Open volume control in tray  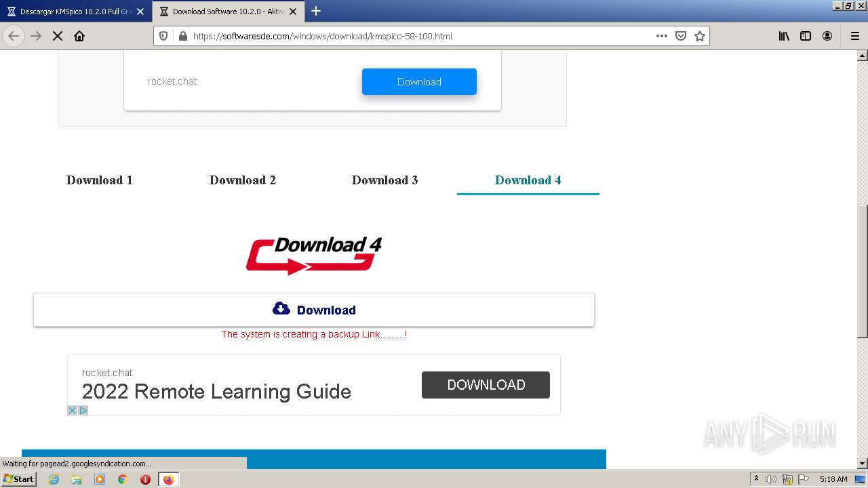pyautogui.click(x=771, y=479)
